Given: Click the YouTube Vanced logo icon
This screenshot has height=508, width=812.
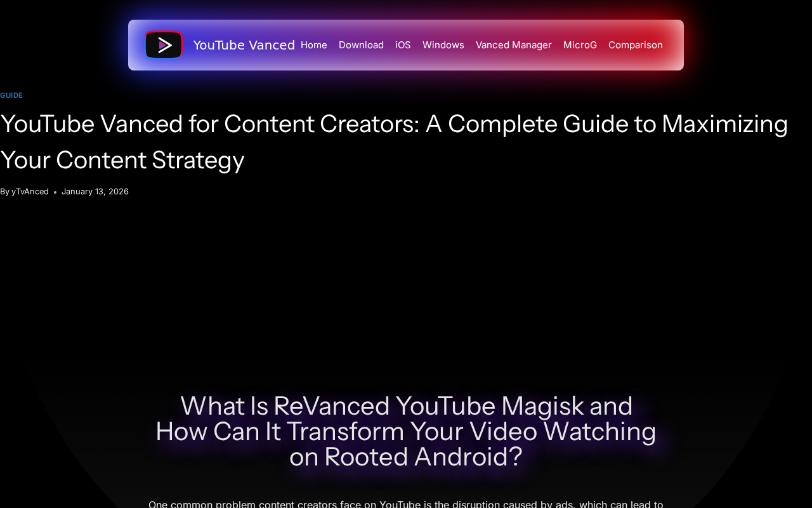Looking at the screenshot, I should pos(164,45).
